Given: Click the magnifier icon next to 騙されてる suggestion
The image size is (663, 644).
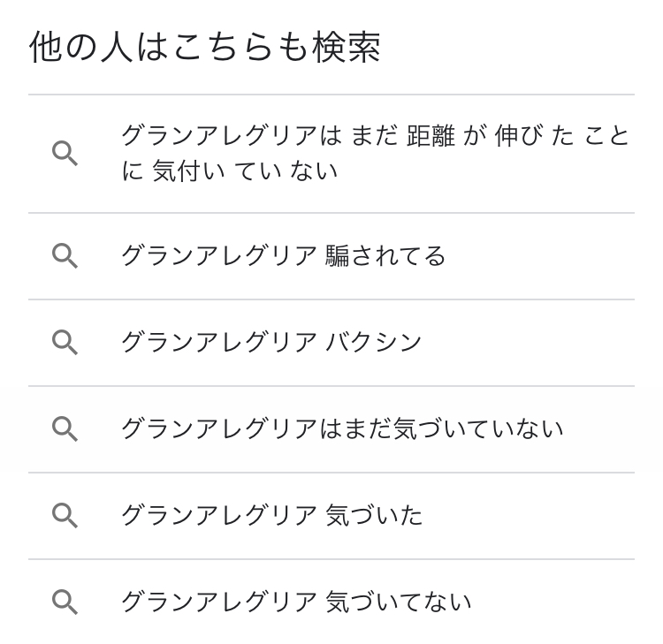Looking at the screenshot, I should point(65,256).
